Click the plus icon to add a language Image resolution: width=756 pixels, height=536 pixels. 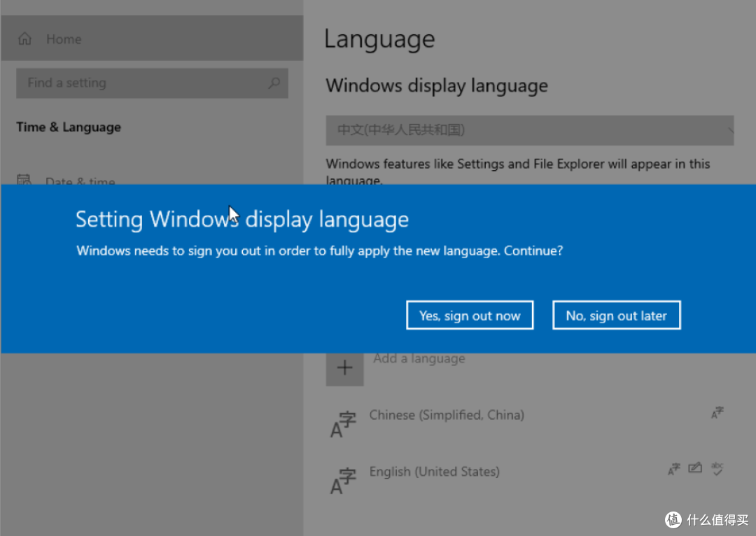[x=344, y=369]
